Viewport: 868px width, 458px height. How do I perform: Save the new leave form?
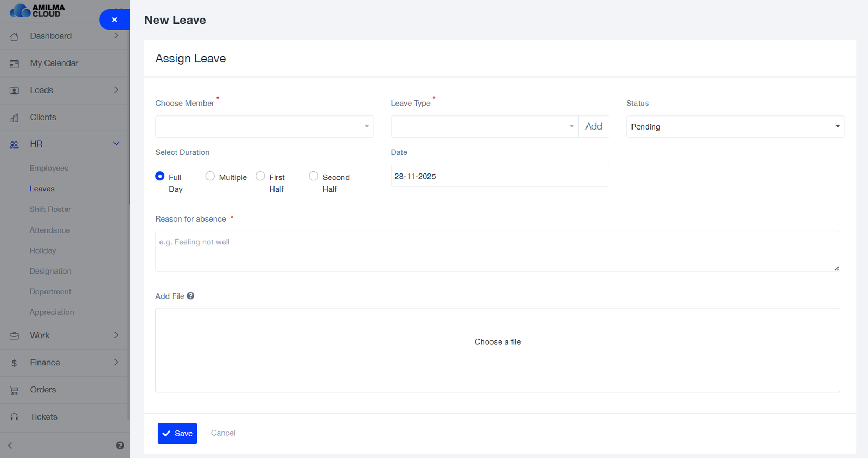click(x=177, y=433)
